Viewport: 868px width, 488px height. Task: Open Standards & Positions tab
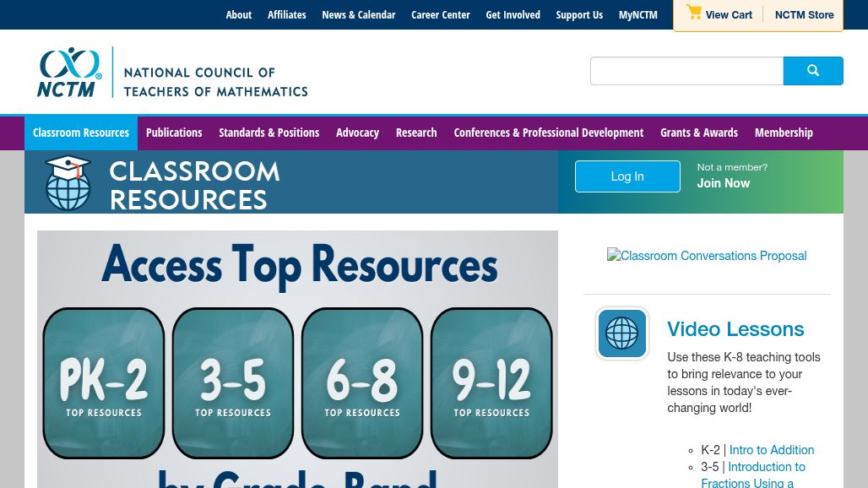coord(269,133)
